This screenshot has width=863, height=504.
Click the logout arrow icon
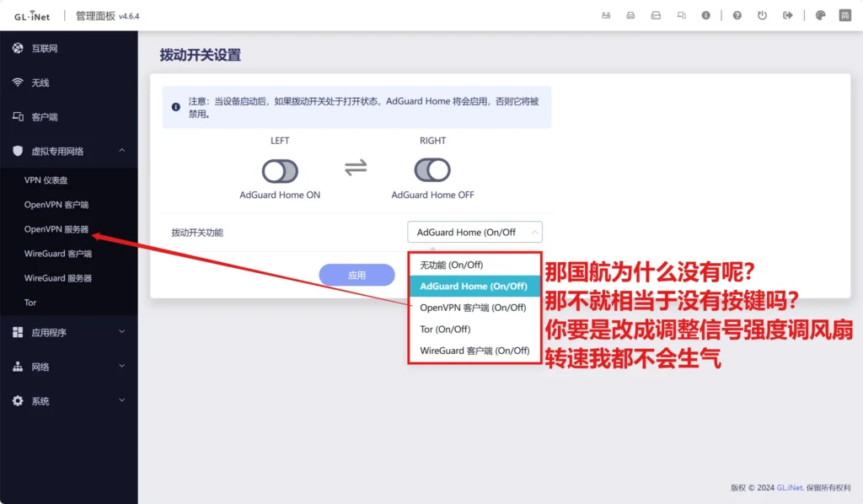point(788,15)
